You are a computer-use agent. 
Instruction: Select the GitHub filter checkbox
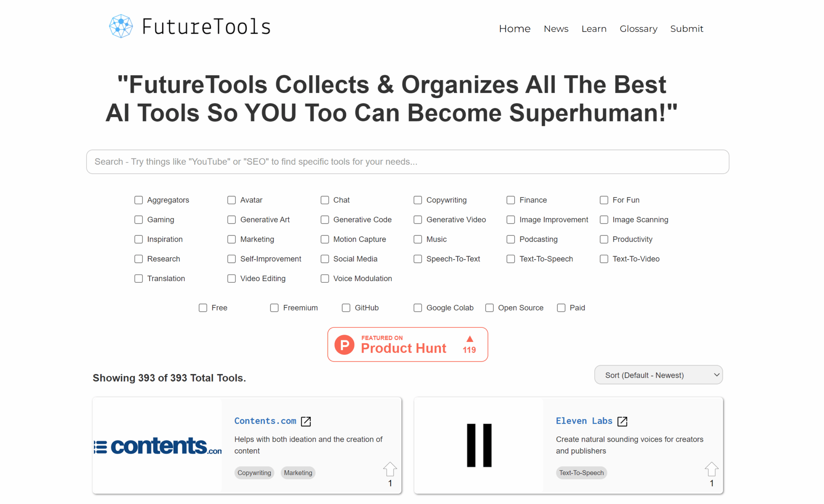(x=346, y=308)
